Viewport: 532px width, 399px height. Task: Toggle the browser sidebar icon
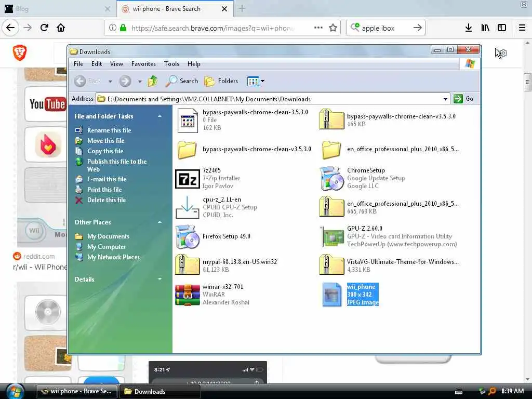coord(502,28)
